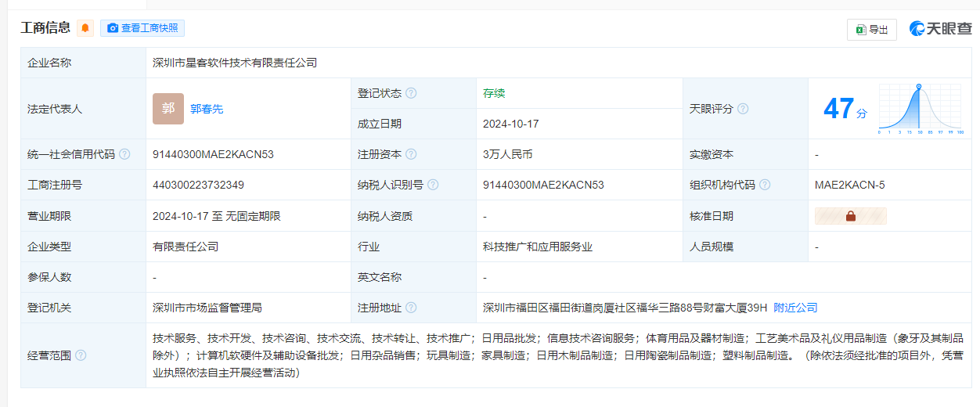Click help icon beside 统一社会信用代码
The image size is (980, 407).
pyautogui.click(x=124, y=154)
